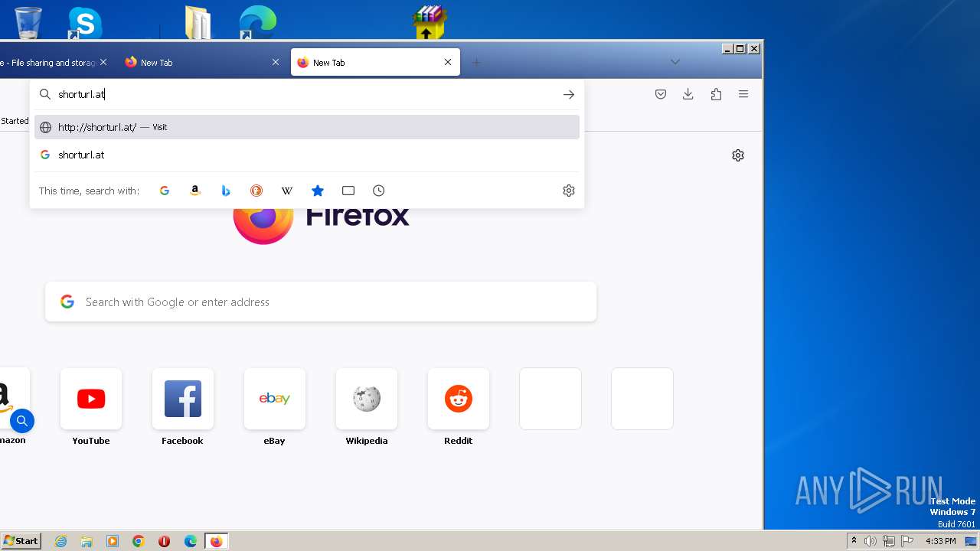980x551 pixels.
Task: Open the Started bookmark in toolbar
Action: tap(15, 121)
